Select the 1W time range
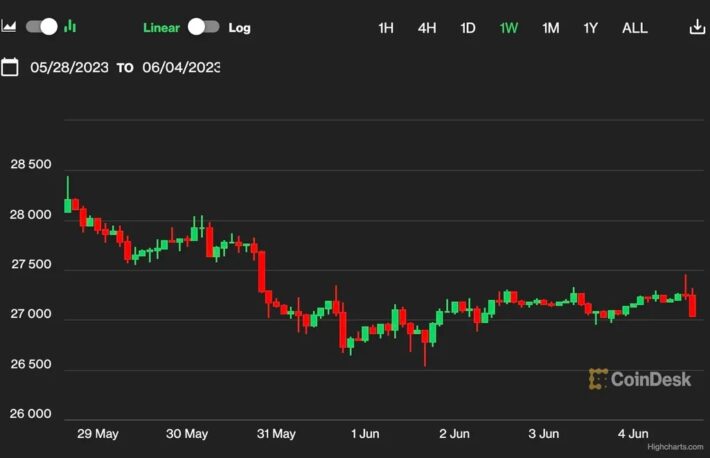The image size is (710, 458). 509,28
